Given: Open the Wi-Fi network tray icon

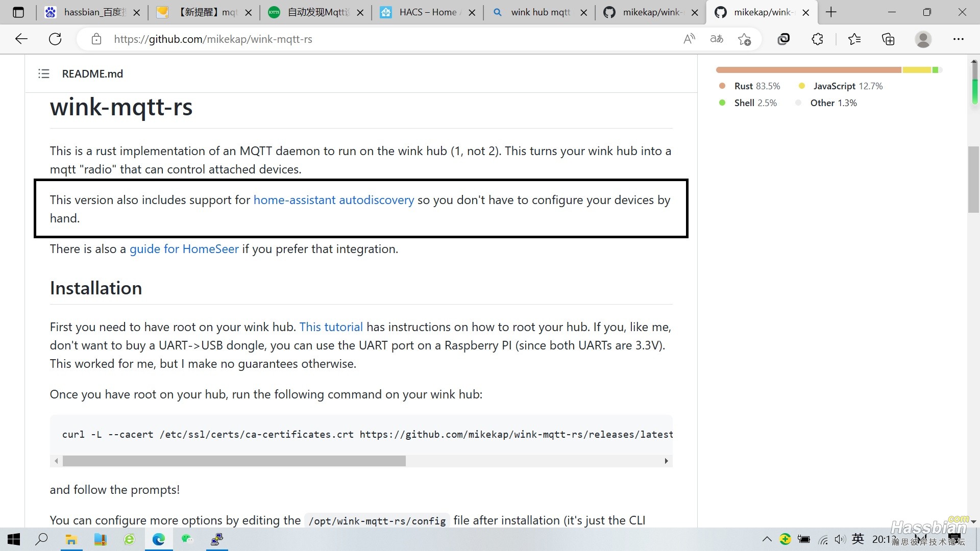Looking at the screenshot, I should click(x=823, y=540).
